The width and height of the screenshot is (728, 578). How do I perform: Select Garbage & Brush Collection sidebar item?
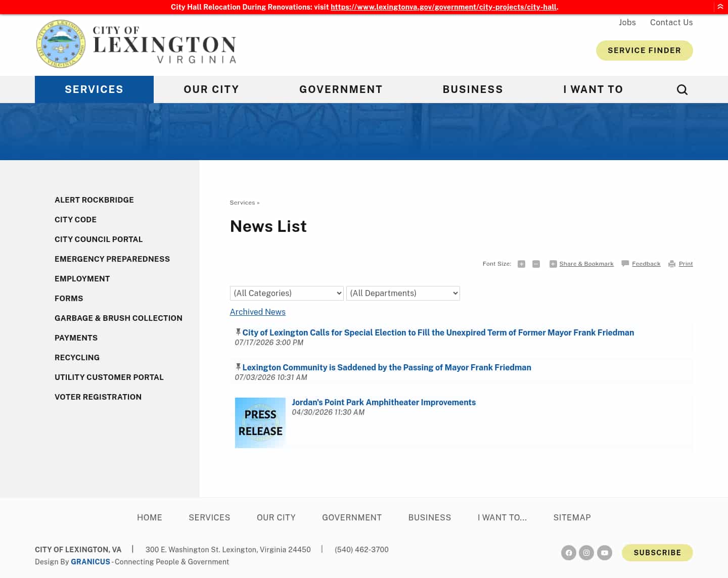(118, 318)
